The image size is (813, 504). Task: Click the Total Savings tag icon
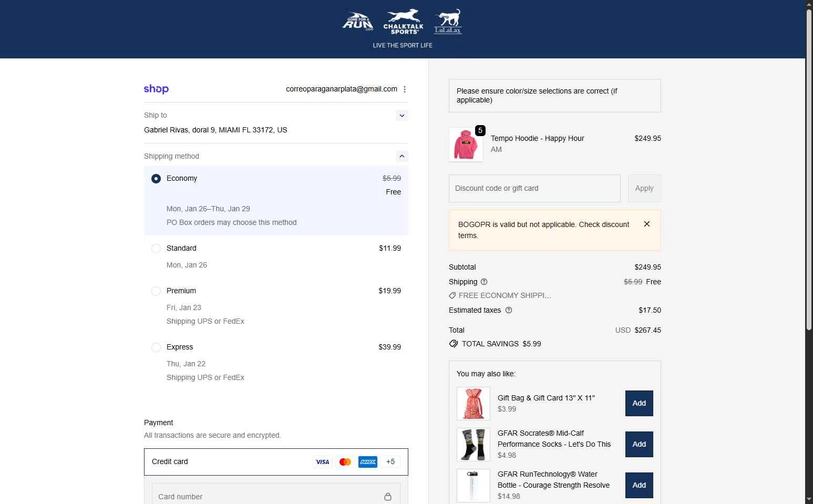point(454,344)
